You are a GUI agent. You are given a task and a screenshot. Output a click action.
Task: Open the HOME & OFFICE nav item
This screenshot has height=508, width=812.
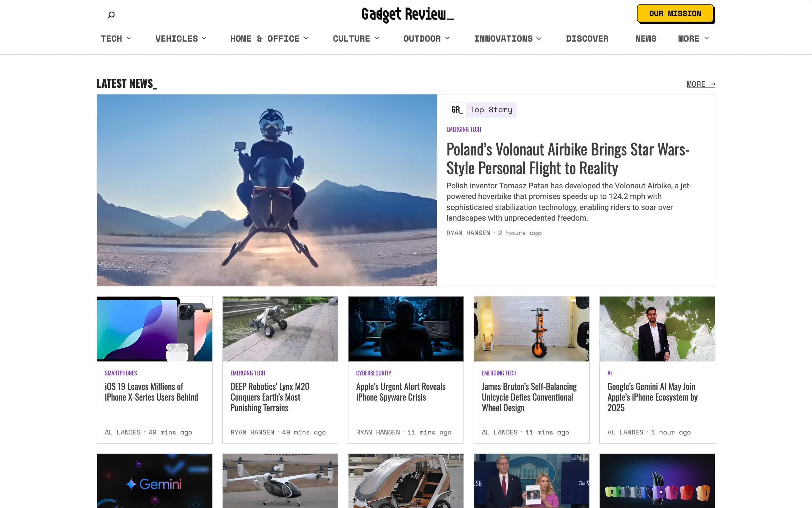[x=265, y=39]
